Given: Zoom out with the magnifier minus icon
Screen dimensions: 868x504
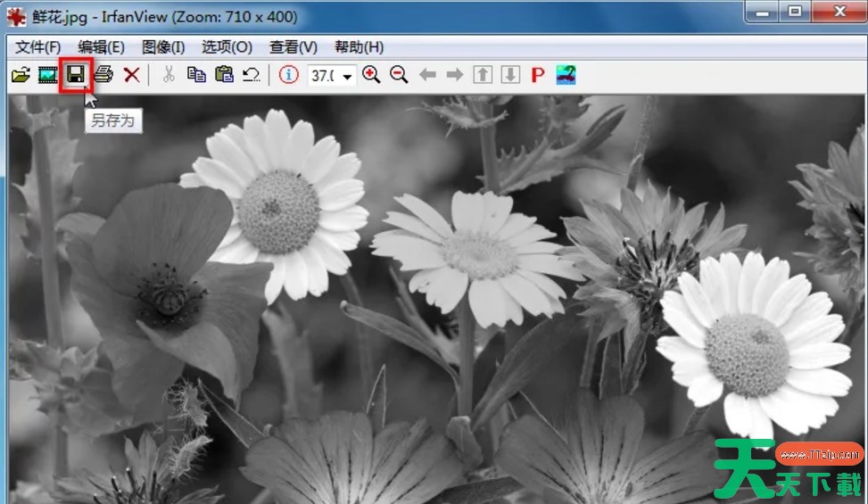Looking at the screenshot, I should (399, 75).
